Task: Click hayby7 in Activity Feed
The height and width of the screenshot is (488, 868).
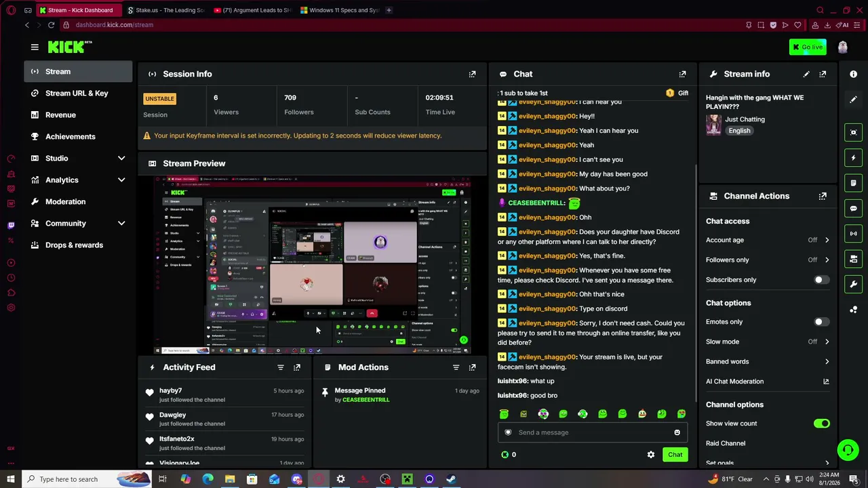Action: [x=170, y=390]
